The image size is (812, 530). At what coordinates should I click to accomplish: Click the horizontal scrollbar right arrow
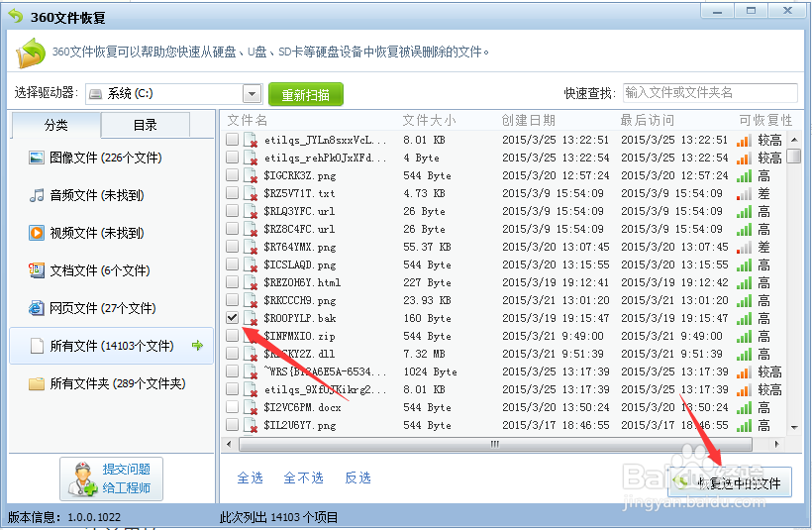point(776,444)
